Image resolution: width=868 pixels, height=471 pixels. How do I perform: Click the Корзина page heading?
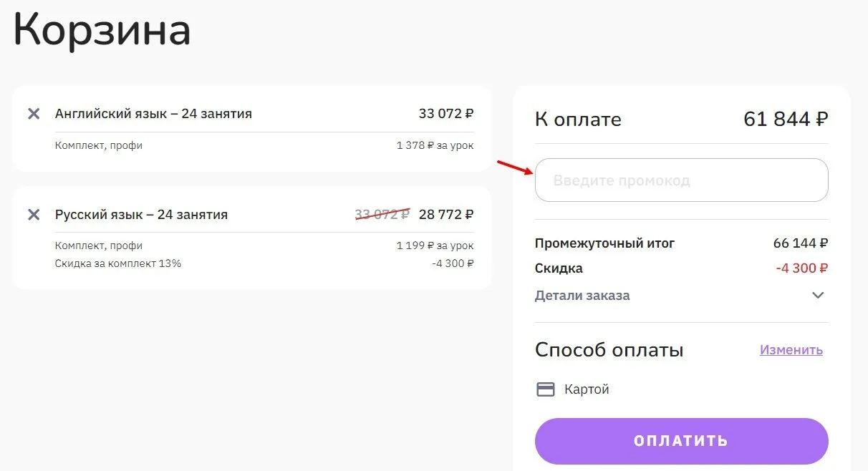(x=102, y=30)
